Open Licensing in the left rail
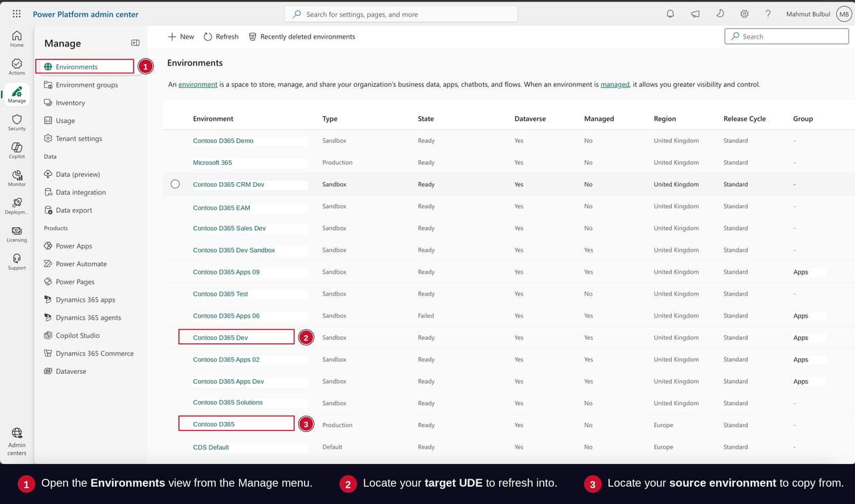This screenshot has height=504, width=855. [17, 234]
